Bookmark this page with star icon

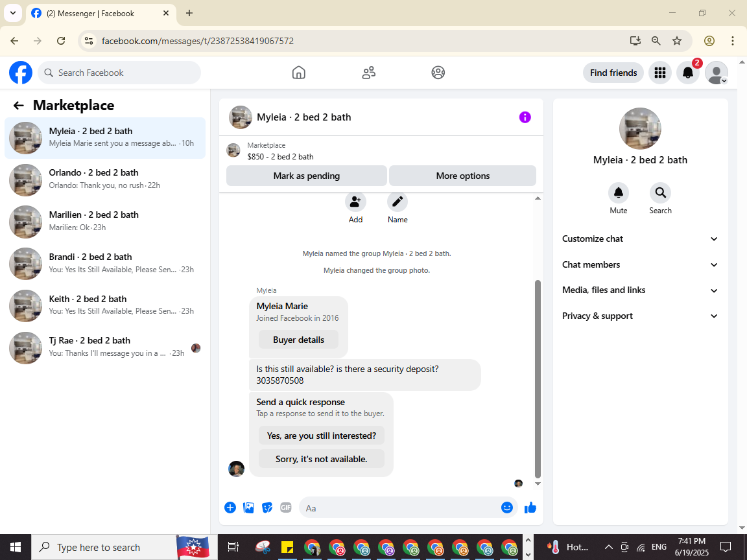pyautogui.click(x=677, y=41)
